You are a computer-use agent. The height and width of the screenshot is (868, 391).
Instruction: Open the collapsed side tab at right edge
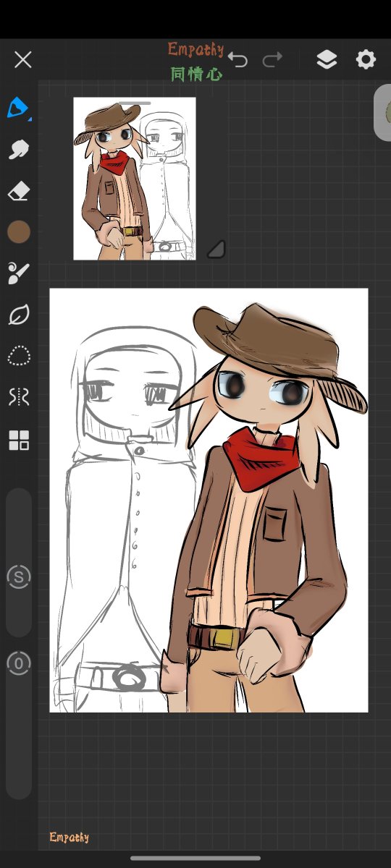[383, 112]
